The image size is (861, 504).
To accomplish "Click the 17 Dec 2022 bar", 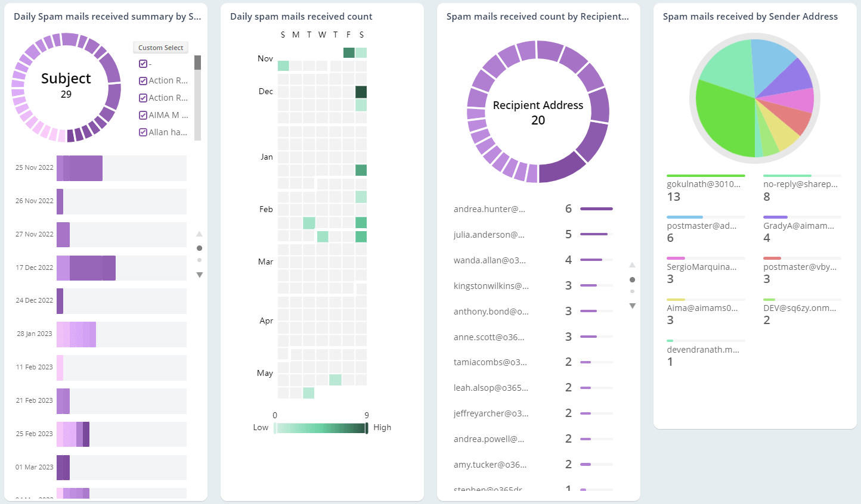I will click(x=86, y=268).
